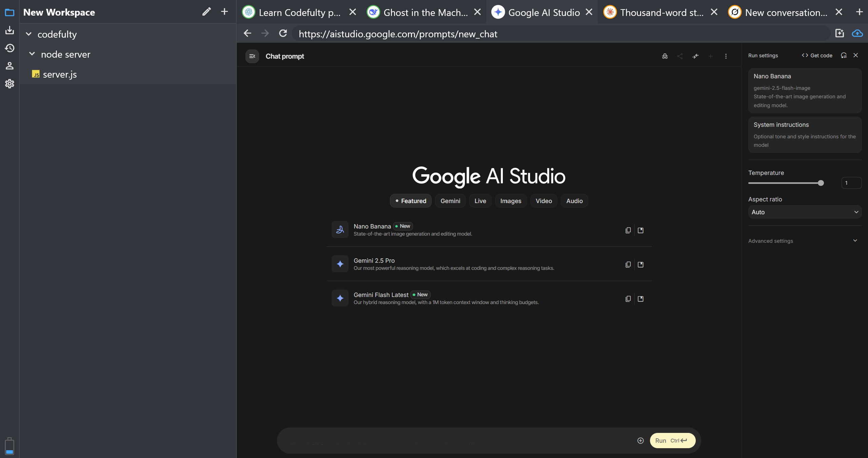Click the blue cloud upload icon

click(857, 33)
